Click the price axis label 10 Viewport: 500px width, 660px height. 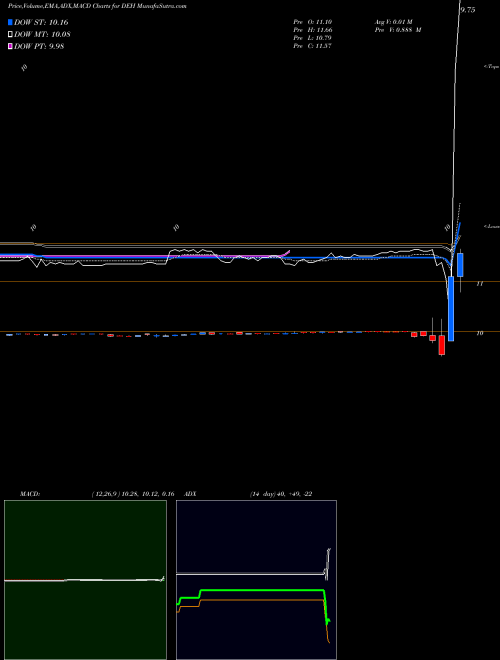(x=479, y=333)
